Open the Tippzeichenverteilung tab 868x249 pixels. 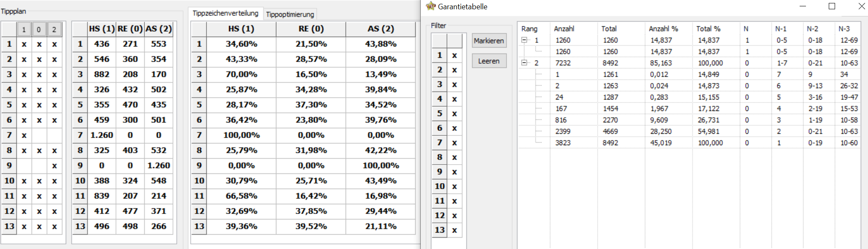tap(225, 13)
